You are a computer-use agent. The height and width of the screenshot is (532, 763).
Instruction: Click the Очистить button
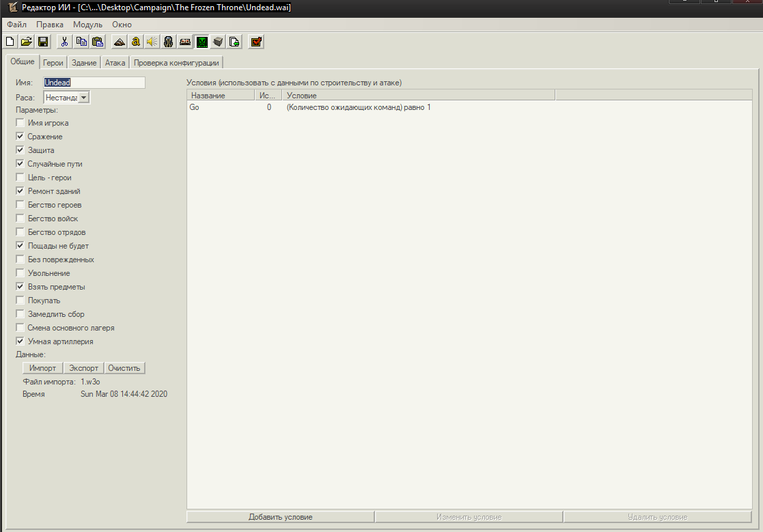124,368
